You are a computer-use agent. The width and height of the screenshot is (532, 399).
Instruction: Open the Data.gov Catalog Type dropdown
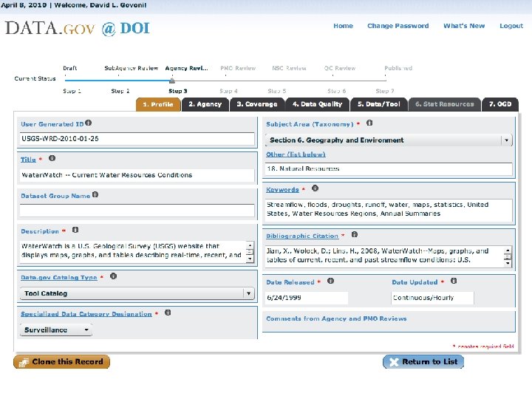tap(137, 293)
